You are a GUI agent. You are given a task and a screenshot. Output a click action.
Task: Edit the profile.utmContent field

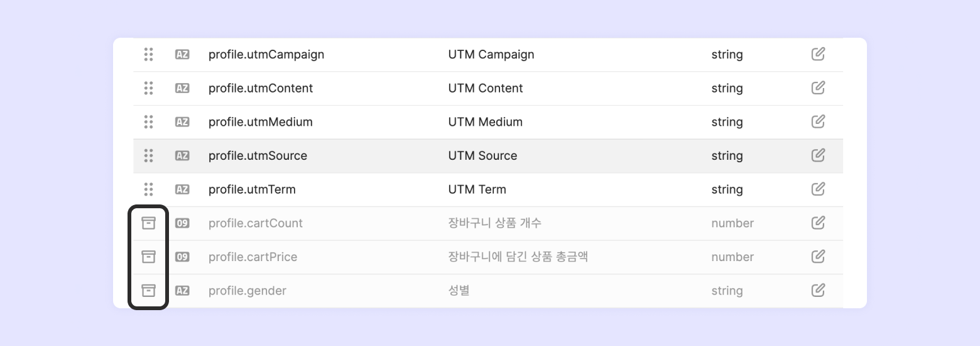817,88
